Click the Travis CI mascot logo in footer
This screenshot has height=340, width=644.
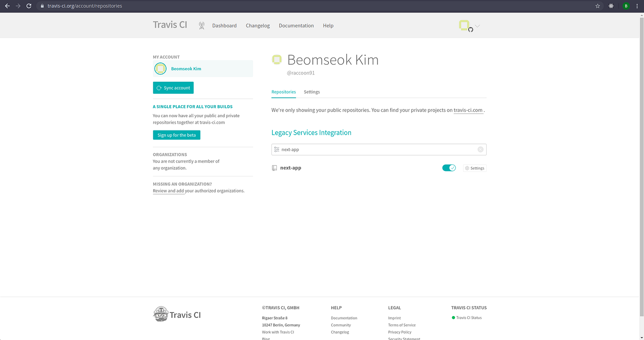point(161,314)
